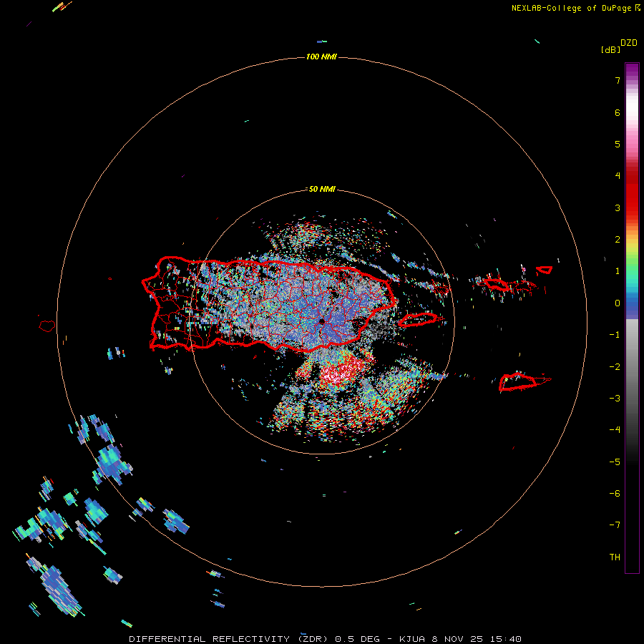Viewport: 644px width, 644px height.
Task: Click the DZD product label above scale
Action: coord(629,43)
